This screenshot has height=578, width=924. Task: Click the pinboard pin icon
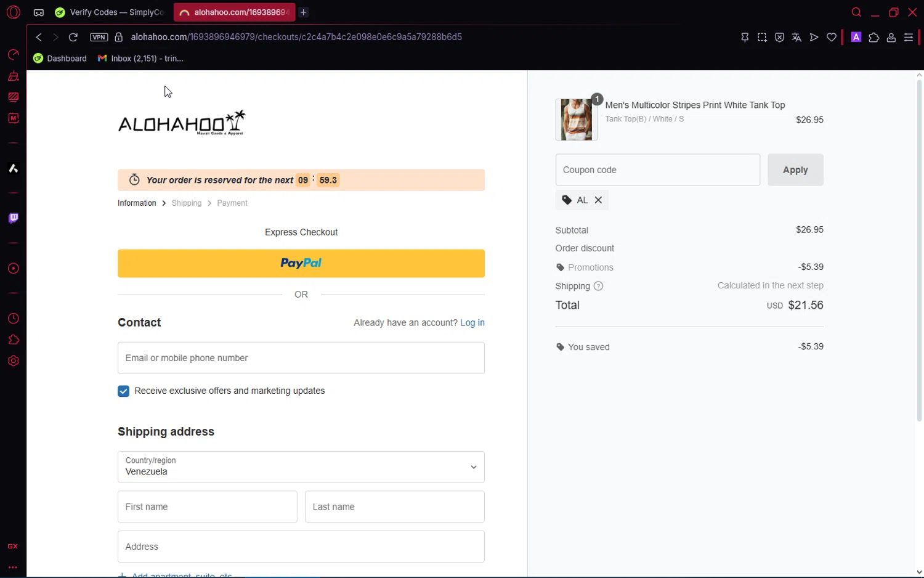click(x=745, y=38)
